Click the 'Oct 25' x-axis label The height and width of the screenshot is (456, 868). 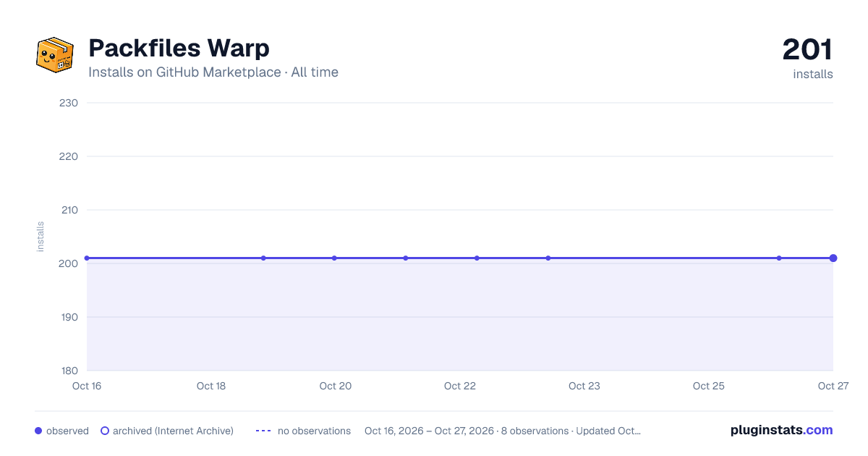tap(709, 386)
